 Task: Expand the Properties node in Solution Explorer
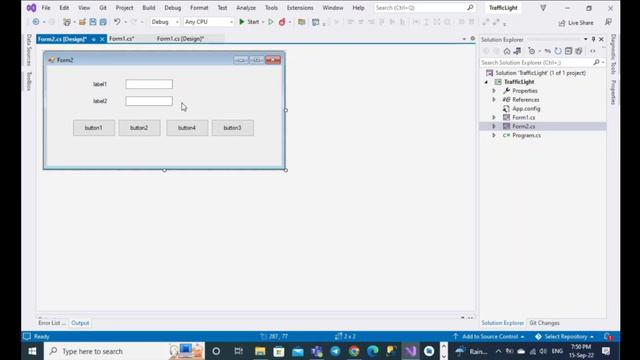pyautogui.click(x=494, y=91)
